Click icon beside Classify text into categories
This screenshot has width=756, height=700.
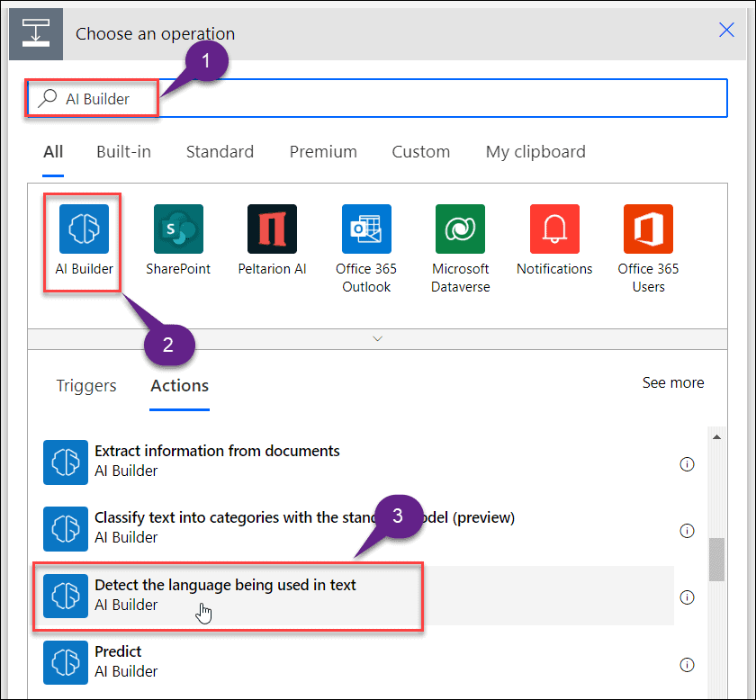click(66, 528)
